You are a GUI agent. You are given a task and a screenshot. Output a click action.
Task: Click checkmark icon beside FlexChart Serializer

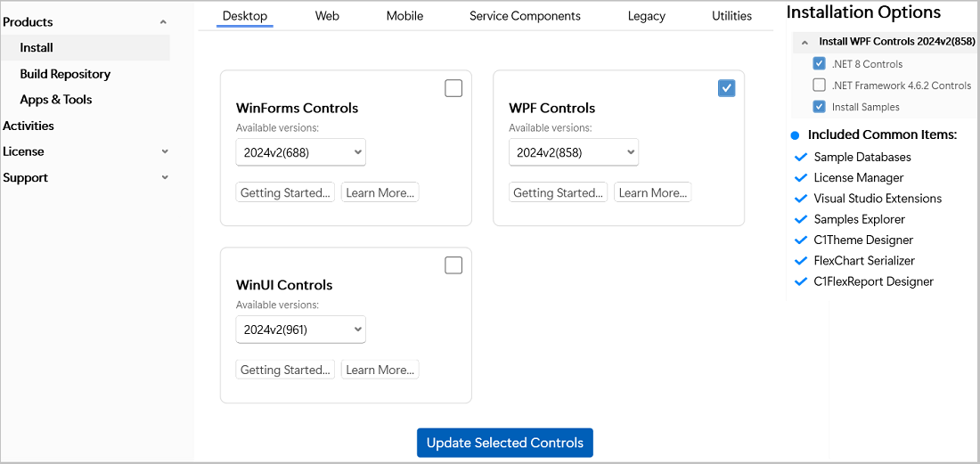pyautogui.click(x=800, y=260)
